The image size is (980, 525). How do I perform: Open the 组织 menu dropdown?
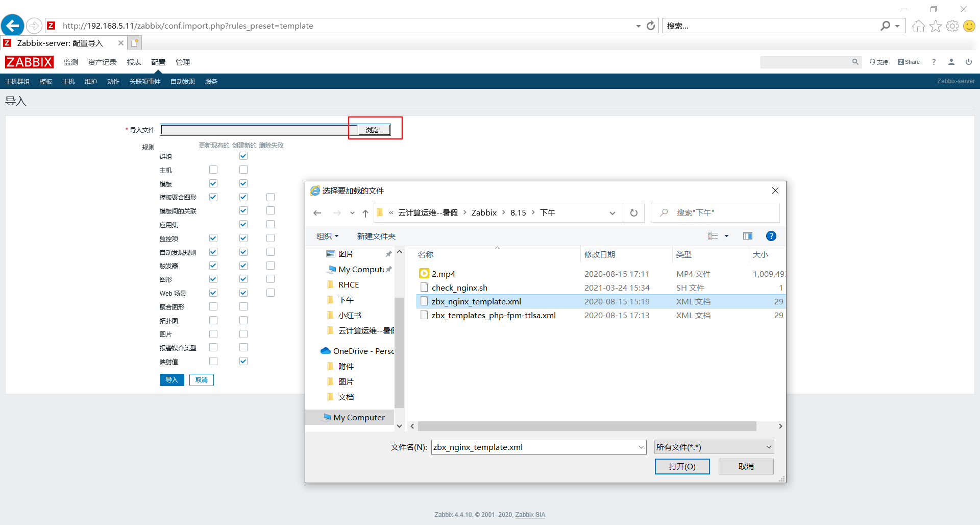click(327, 236)
